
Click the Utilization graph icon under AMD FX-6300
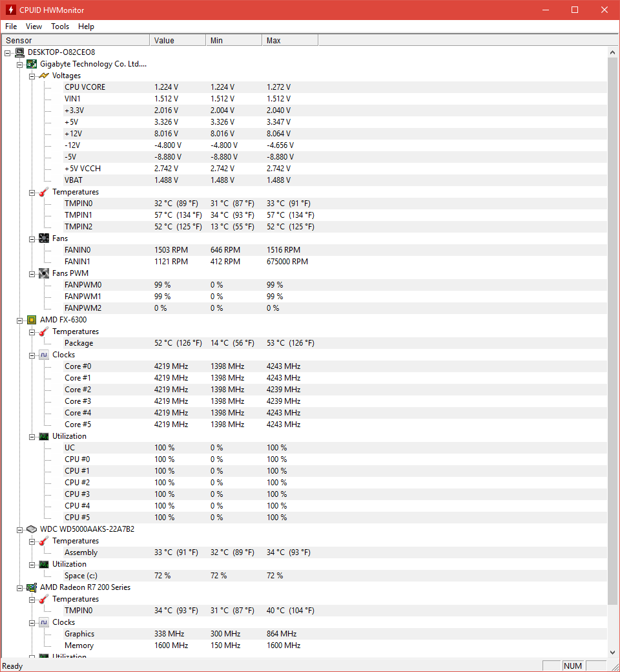tap(44, 436)
